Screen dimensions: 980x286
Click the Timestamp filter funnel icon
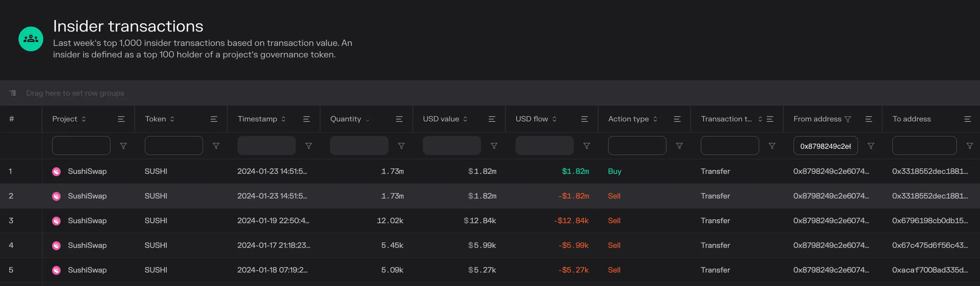click(309, 146)
